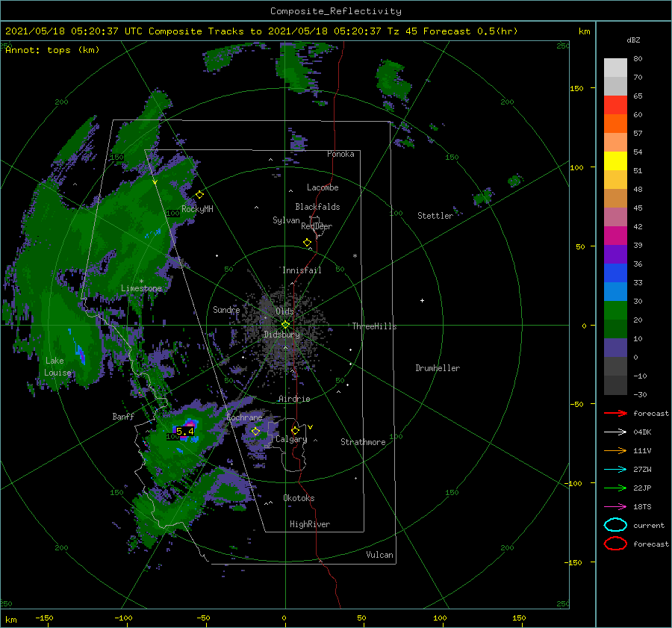Image resolution: width=672 pixels, height=628 pixels.
Task: Click the Forecast 0.5(hr) header text
Action: pyautogui.click(x=470, y=31)
